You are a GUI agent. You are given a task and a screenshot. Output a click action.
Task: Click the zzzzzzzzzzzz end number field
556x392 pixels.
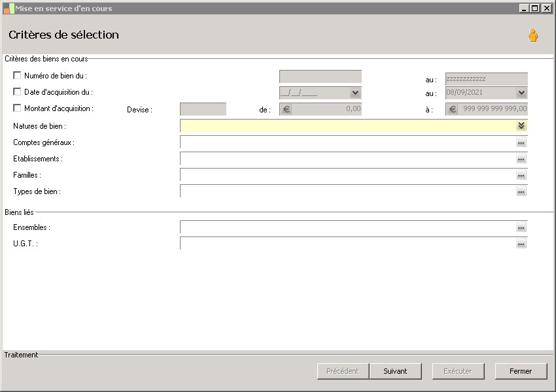point(487,78)
